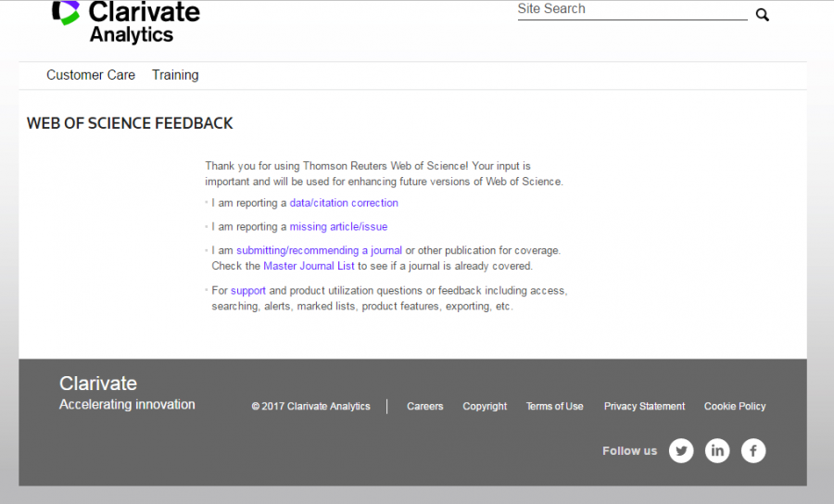Click the footer Clarivate Accelerating innovation logo
Image resolution: width=834 pixels, height=504 pixels.
click(127, 392)
